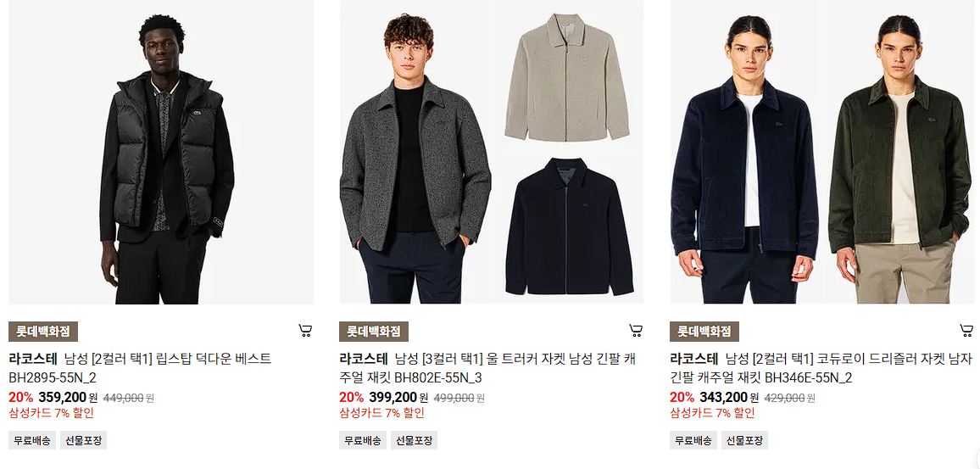Screen dimensions: 980x469
Task: Click 무료배송 tag under the wool jacket
Action: pyautogui.click(x=363, y=440)
